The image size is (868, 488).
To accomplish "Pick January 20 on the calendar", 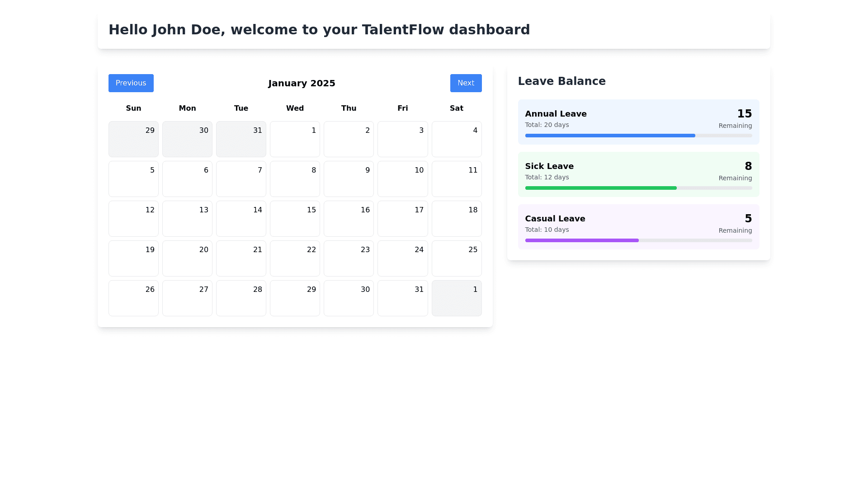I will [187, 258].
